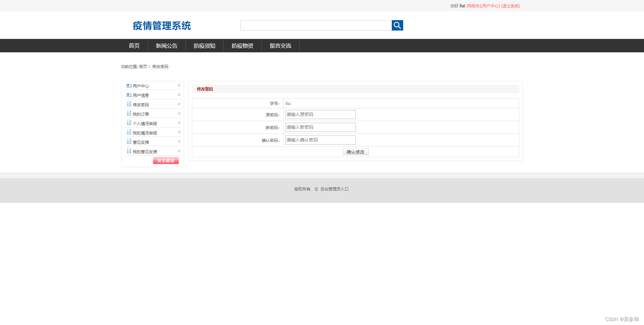Focus the 原密码 password field
Viewport: 644px width, 325px height.
pyautogui.click(x=320, y=114)
